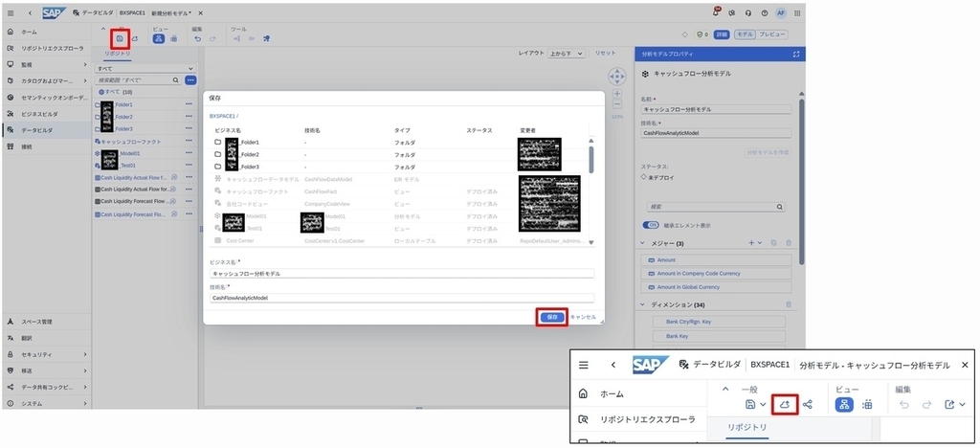The image size is (980, 448).
Task: Open the product switch grid icon
Action: coord(797,13)
